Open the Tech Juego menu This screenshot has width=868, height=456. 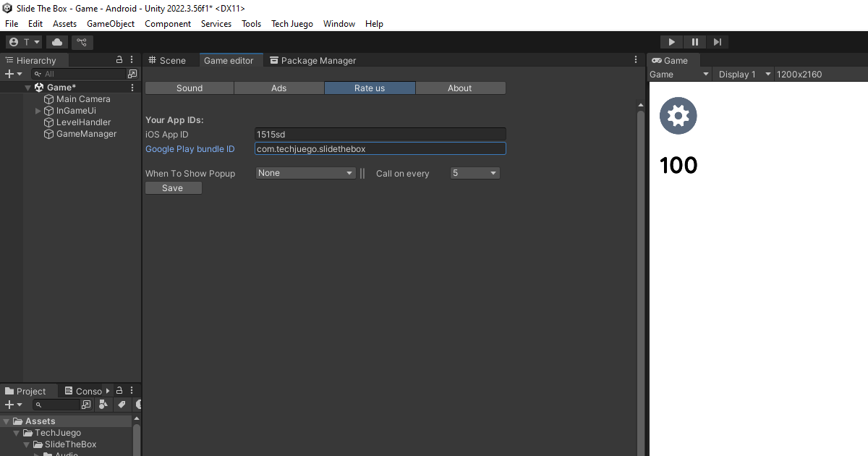click(x=292, y=24)
